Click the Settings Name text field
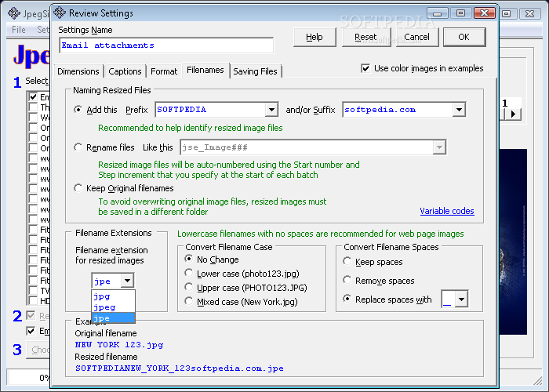The image size is (549, 392). click(166, 45)
